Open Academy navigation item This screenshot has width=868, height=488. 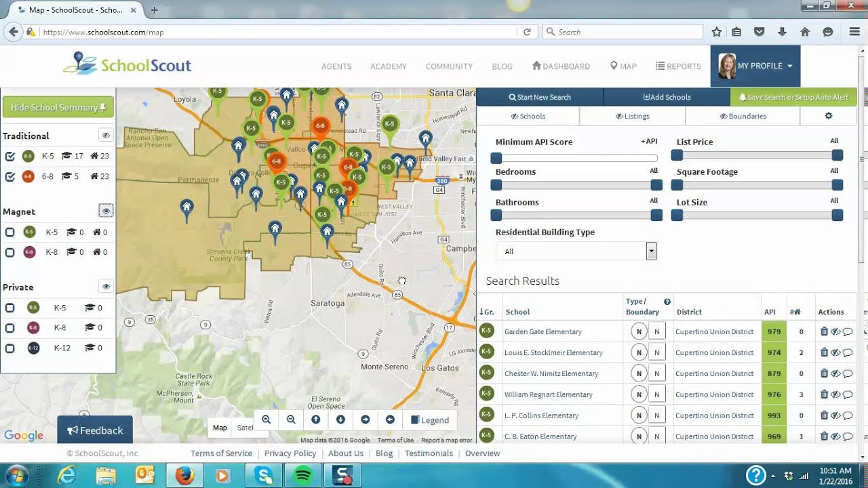[389, 66]
